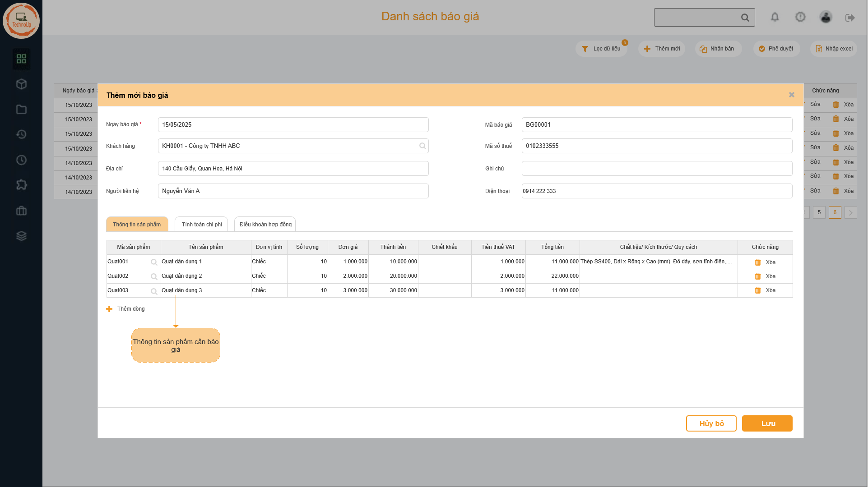Open the cube products sidebar icon
868x487 pixels.
21,84
